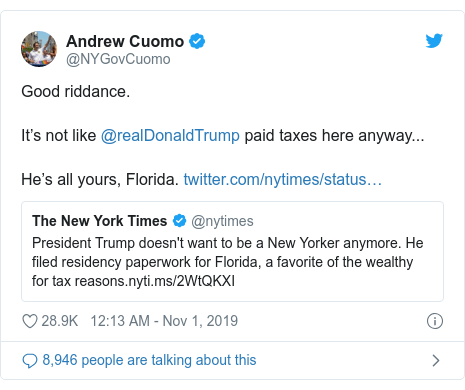Click the @NYGovCuomo handle

[118, 59]
